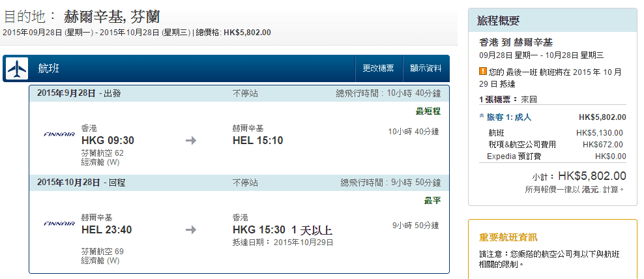Click the 芬蘭航空 69 flight number
Screen dimensions: 644x279
tap(102, 251)
